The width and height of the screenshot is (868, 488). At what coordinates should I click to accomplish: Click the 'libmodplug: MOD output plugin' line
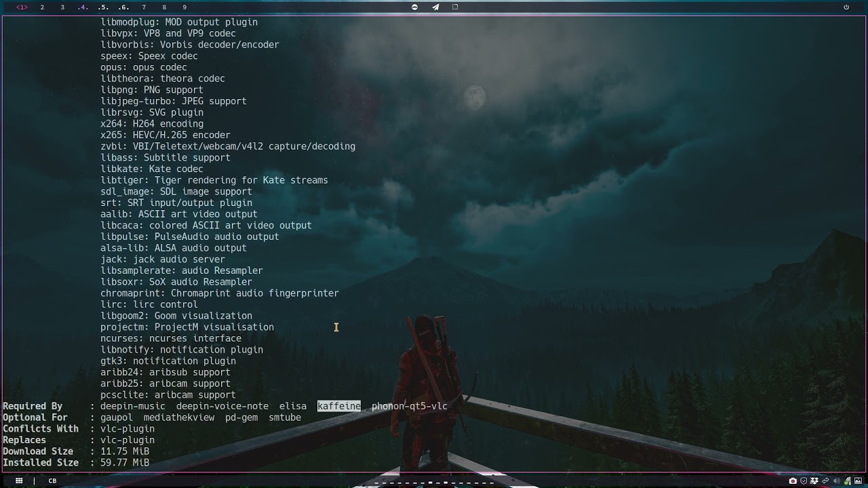(x=179, y=22)
